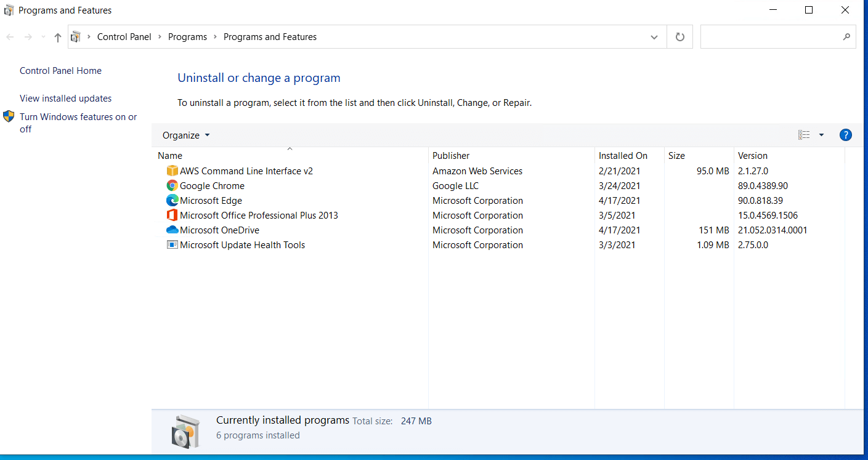Select the Microsoft Update Health Tools icon
Screen dimensions: 868x460
pyautogui.click(x=172, y=244)
